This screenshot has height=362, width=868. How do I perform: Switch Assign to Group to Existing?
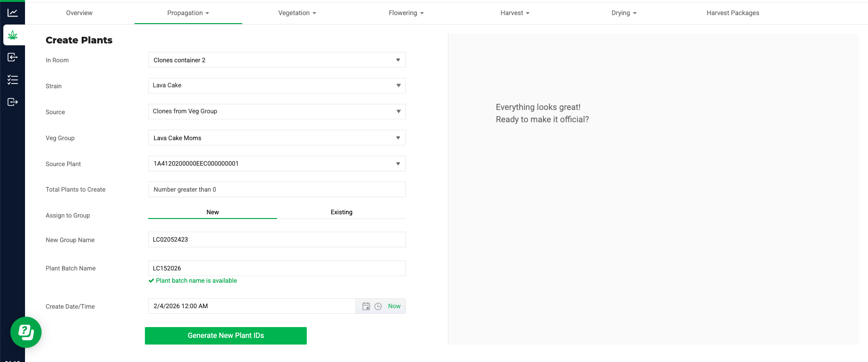341,212
